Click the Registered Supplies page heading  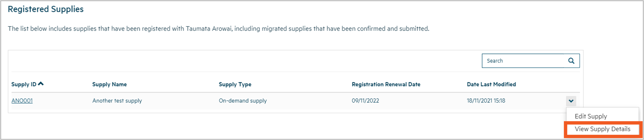pos(46,9)
